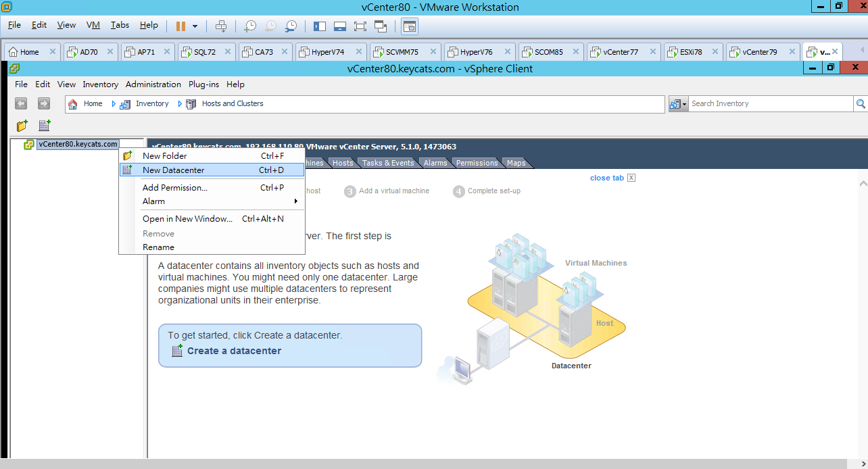Open vSphere Client Administration menu
The width and height of the screenshot is (868, 469).
click(153, 84)
